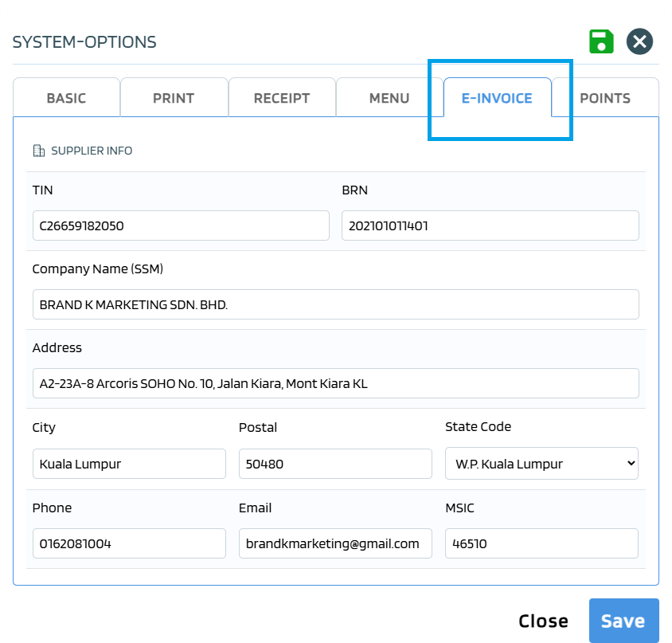Select the E-INVOICE tab
This screenshot has height=643, width=672.
pos(497,99)
